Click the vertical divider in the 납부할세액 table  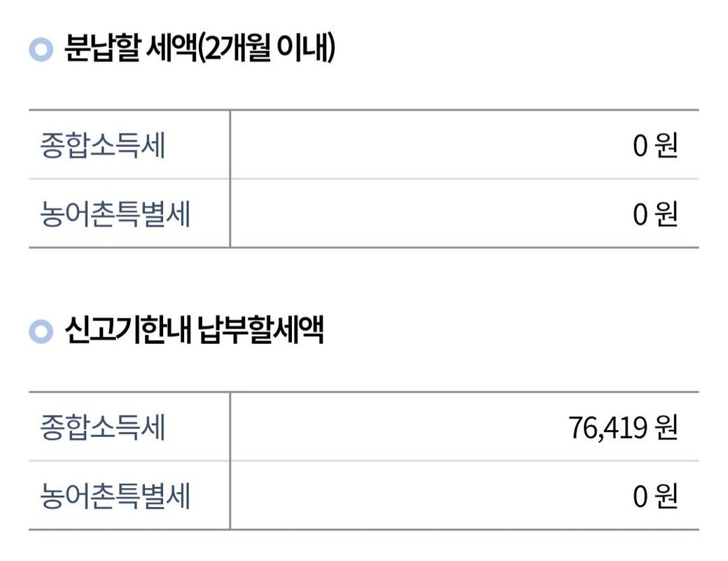(x=230, y=461)
